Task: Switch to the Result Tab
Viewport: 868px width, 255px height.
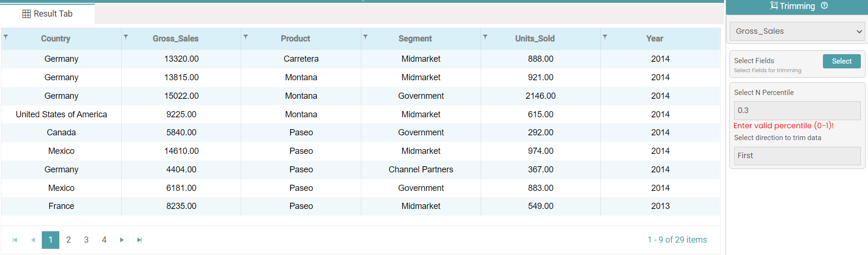Action: pyautogui.click(x=47, y=14)
